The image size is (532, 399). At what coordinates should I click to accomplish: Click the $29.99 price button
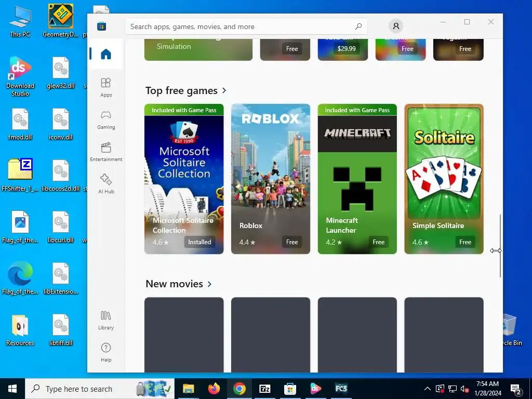pos(347,48)
